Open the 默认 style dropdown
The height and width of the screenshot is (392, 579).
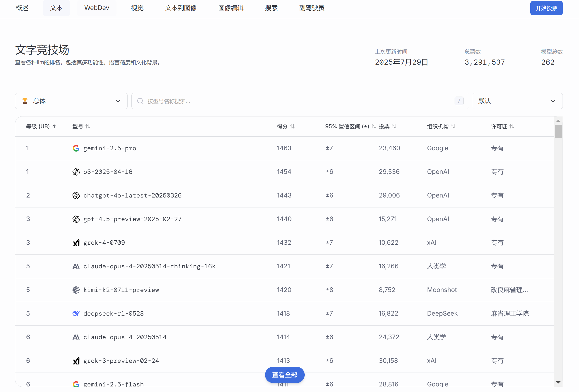tap(517, 101)
